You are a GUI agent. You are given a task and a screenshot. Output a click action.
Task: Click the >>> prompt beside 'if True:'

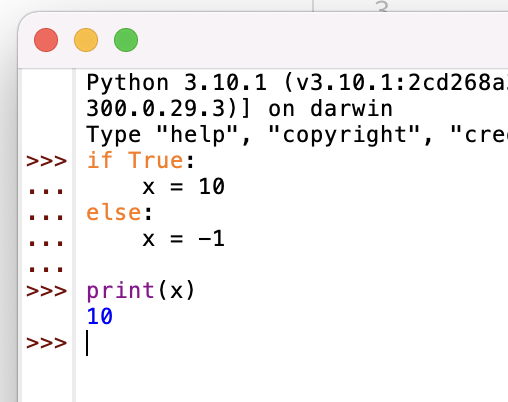(x=46, y=161)
